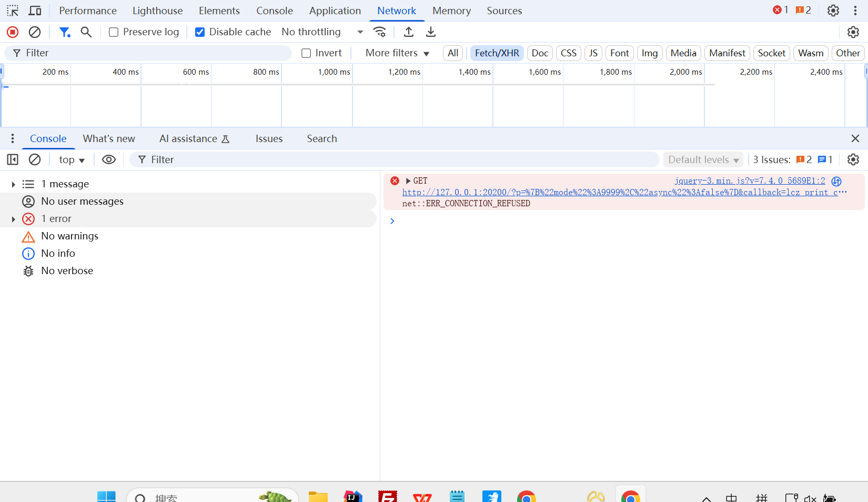868x502 pixels.
Task: Select the inspect element picker icon
Action: [x=13, y=11]
